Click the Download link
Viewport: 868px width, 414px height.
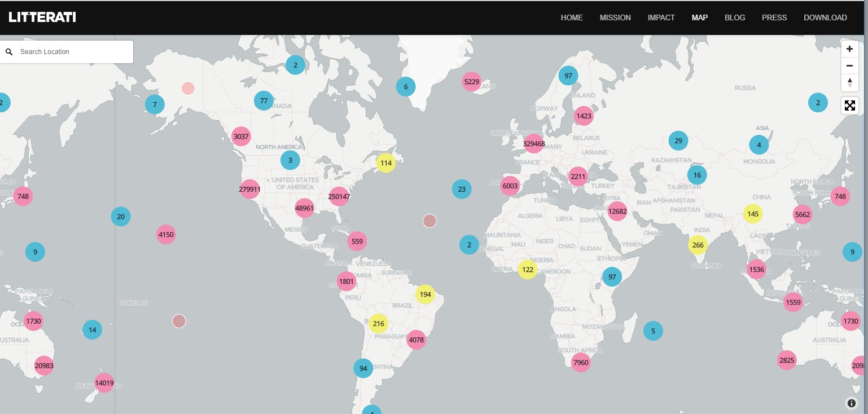tap(825, 17)
